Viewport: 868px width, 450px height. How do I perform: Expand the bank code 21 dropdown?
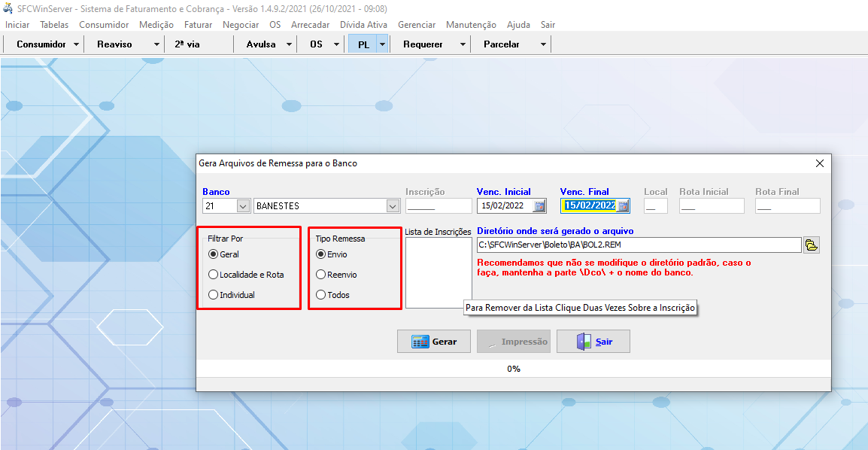click(x=243, y=206)
